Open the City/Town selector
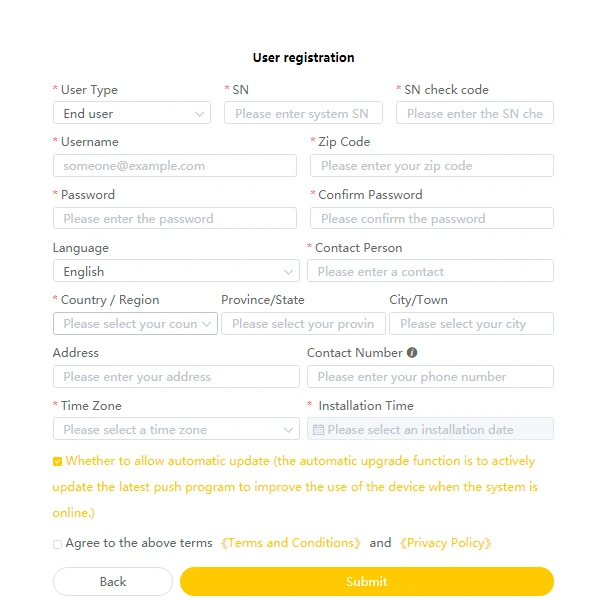Viewport: 597px width, 602px height. point(471,324)
